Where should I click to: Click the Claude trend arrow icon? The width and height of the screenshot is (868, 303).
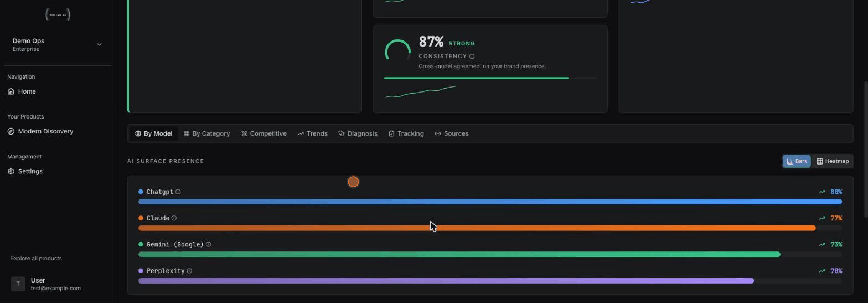pyautogui.click(x=822, y=218)
